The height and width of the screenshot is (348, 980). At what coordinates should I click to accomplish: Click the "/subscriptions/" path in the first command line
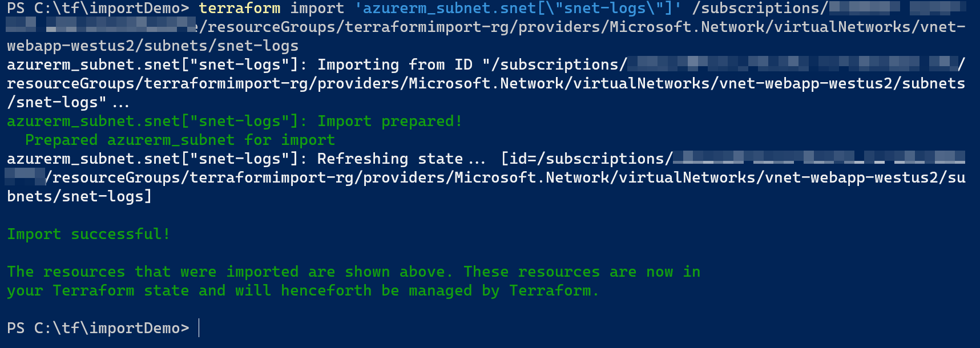click(760, 8)
